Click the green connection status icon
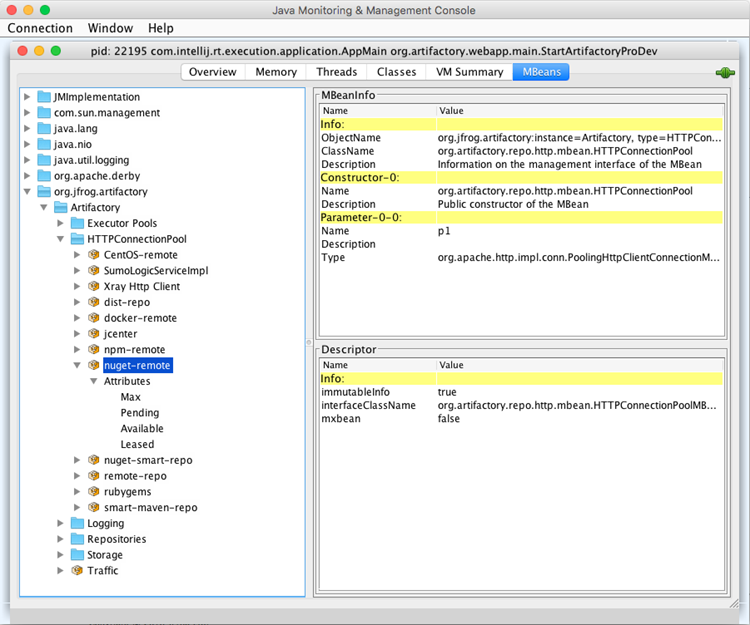The width and height of the screenshot is (750, 625). pyautogui.click(x=724, y=73)
